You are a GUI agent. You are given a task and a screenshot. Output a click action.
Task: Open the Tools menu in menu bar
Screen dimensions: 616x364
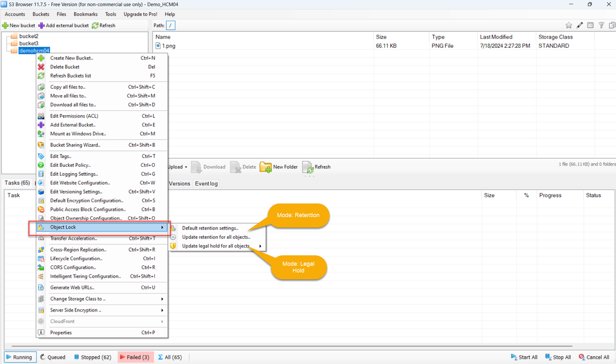coord(110,14)
